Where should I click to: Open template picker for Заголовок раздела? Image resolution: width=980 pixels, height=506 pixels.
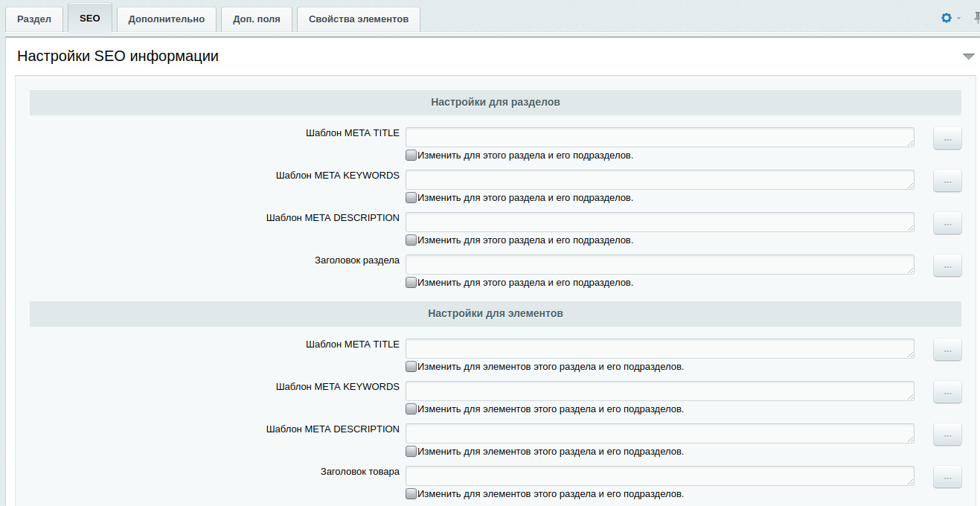(x=947, y=266)
